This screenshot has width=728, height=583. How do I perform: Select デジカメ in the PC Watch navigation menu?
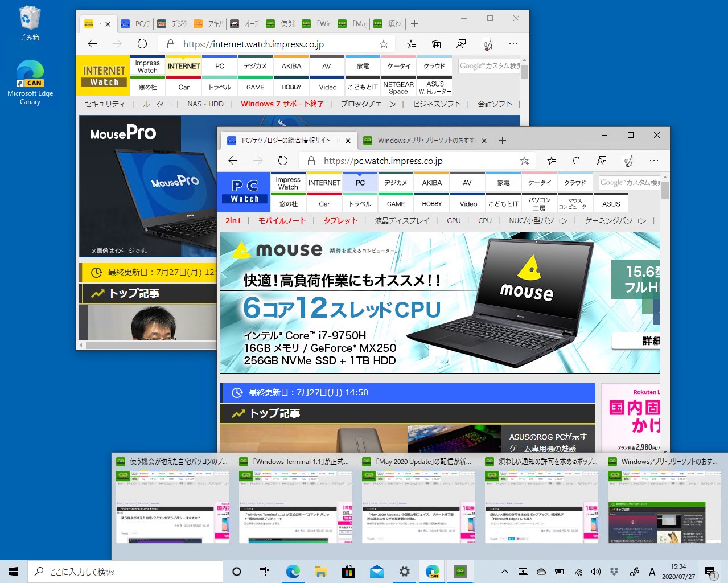point(395,182)
